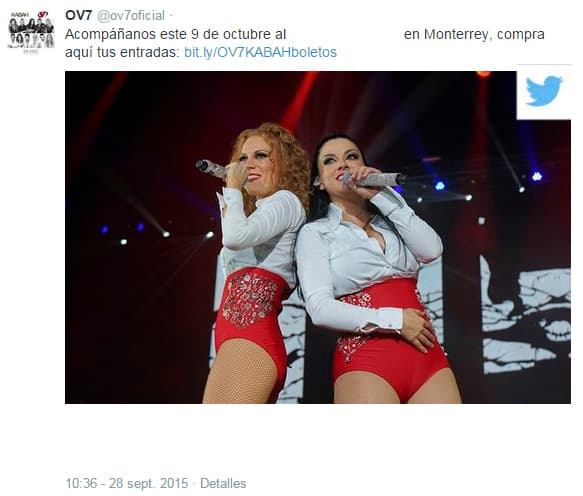Click the blue Twitter bird icon
This screenshot has width=583, height=496.
tap(543, 91)
